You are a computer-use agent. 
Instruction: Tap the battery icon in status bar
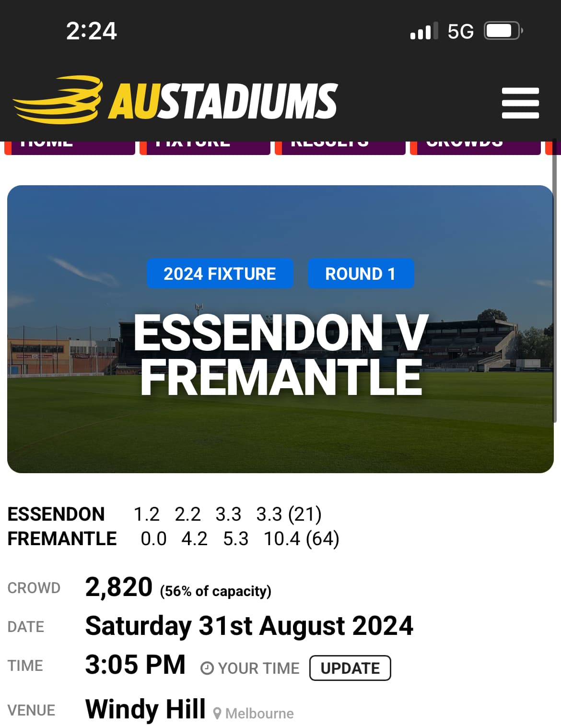click(503, 31)
